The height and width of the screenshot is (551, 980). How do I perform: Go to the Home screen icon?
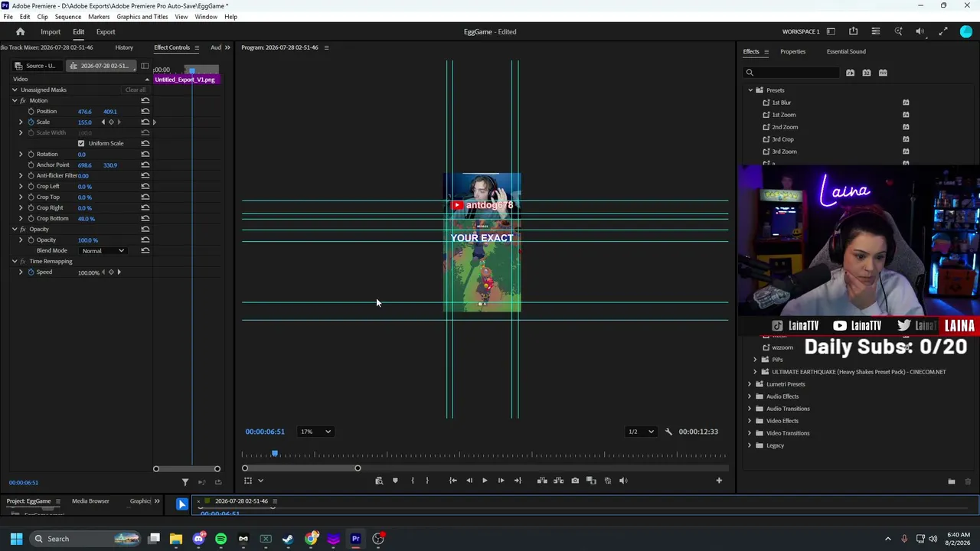[21, 31]
